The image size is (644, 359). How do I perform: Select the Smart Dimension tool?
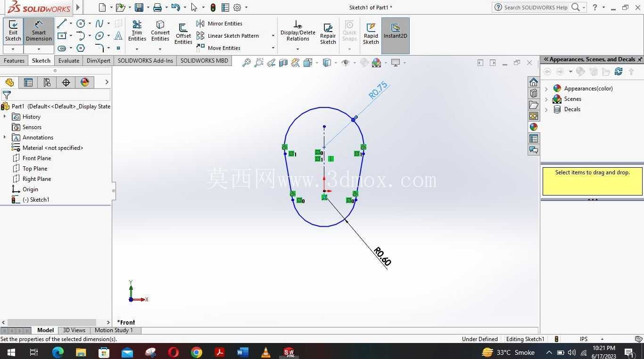click(x=39, y=31)
